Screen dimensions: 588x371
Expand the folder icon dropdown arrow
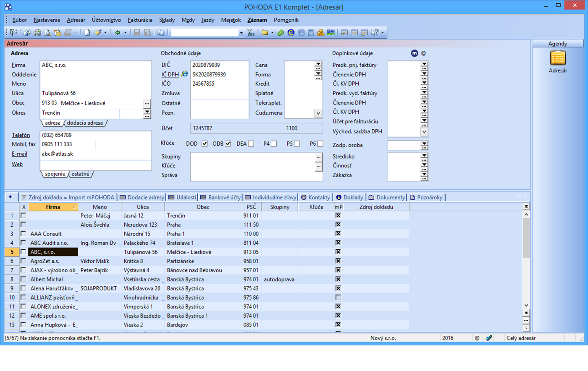click(x=272, y=33)
